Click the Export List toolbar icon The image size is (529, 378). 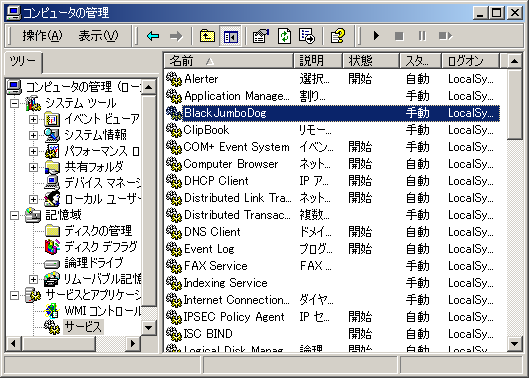[x=307, y=36]
